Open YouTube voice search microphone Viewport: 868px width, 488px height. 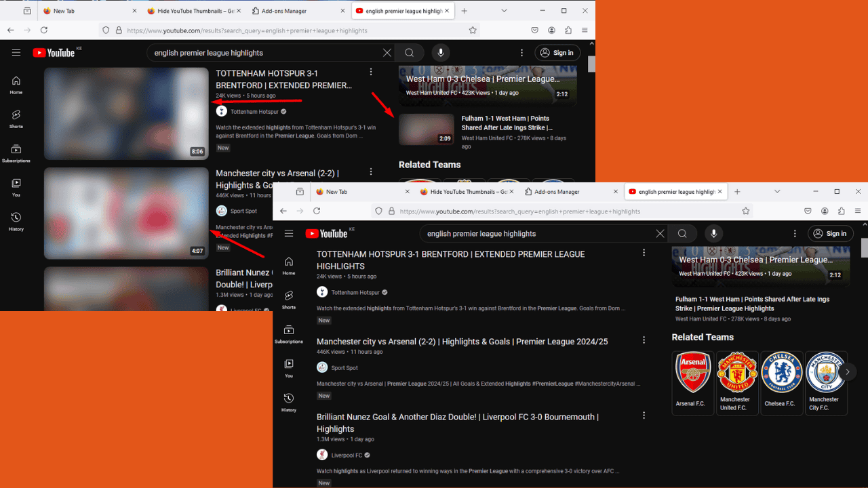[x=713, y=233]
